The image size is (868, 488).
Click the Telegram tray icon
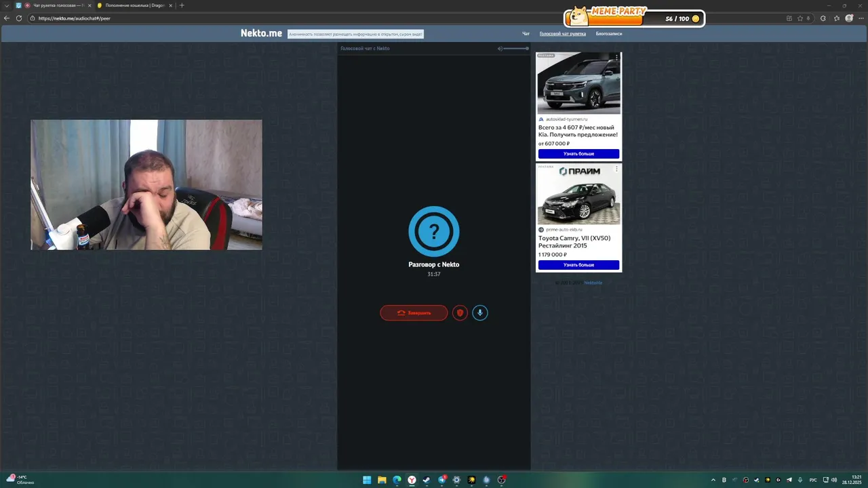pyautogui.click(x=789, y=480)
